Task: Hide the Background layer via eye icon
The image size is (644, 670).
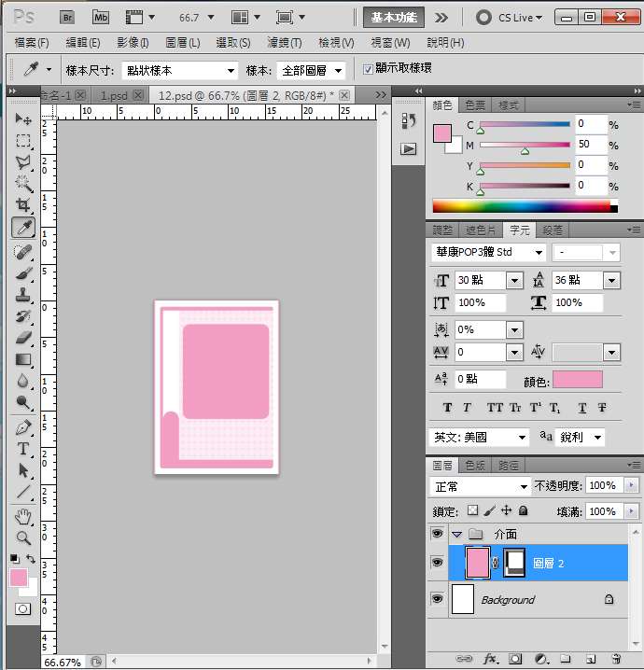Action: (437, 599)
